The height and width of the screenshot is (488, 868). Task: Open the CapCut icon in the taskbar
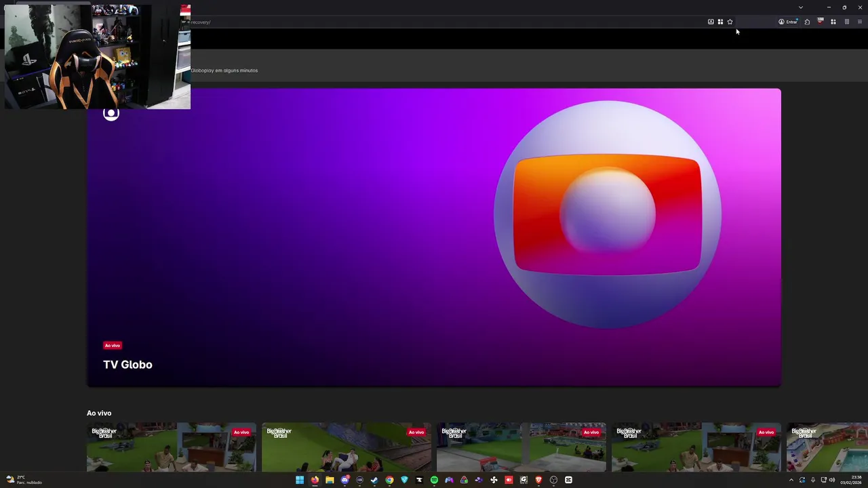pyautogui.click(x=568, y=480)
